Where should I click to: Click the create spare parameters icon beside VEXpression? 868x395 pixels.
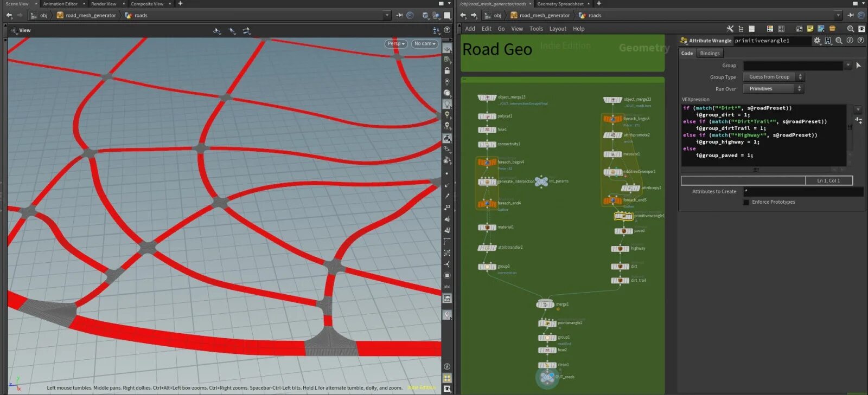click(858, 120)
